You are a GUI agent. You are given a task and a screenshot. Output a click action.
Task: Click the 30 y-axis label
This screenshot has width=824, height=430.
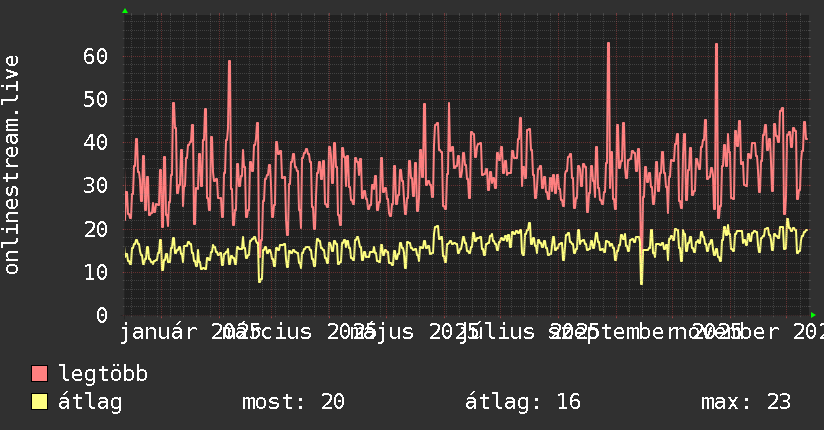(95, 186)
